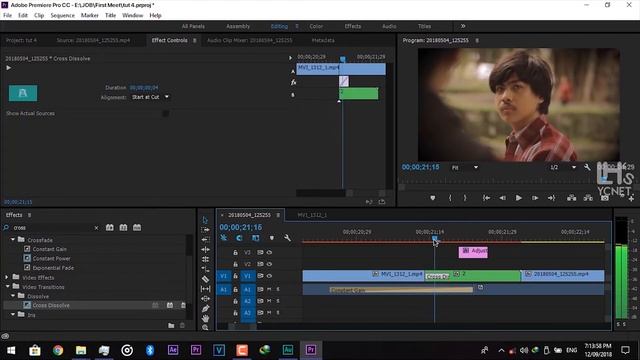Open the Marker menu

[x=89, y=16]
